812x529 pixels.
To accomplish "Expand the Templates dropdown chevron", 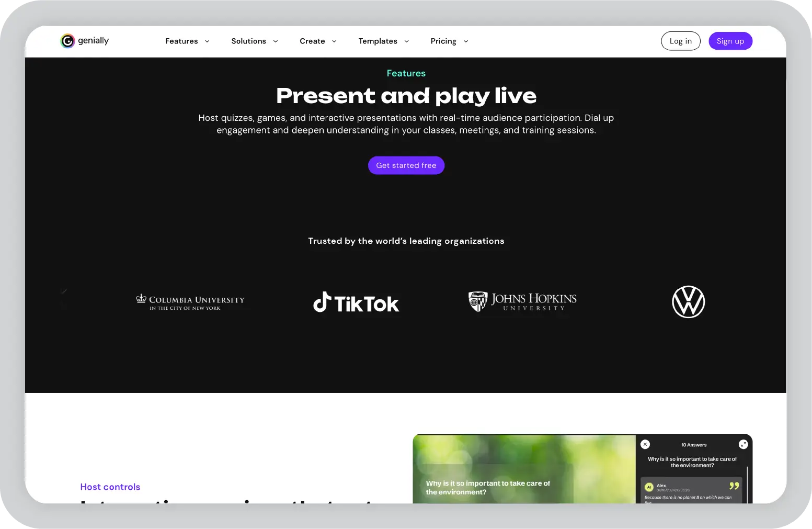I will 406,41.
